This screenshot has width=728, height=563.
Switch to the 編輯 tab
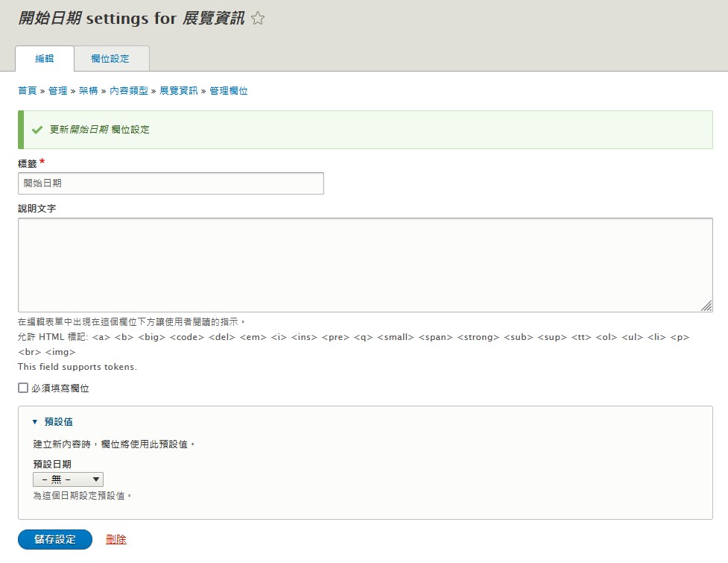(x=45, y=59)
